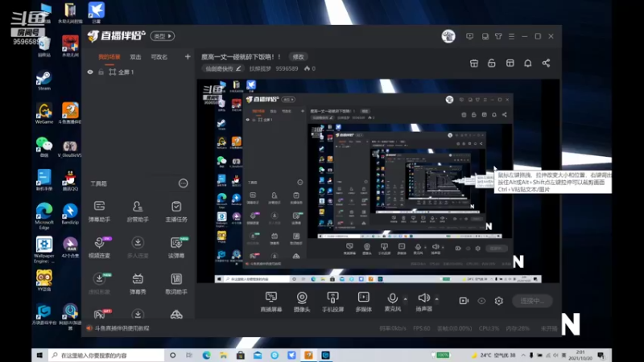Open the 斗鱼直播伴侣使用教程 tutorial link

tap(122, 328)
